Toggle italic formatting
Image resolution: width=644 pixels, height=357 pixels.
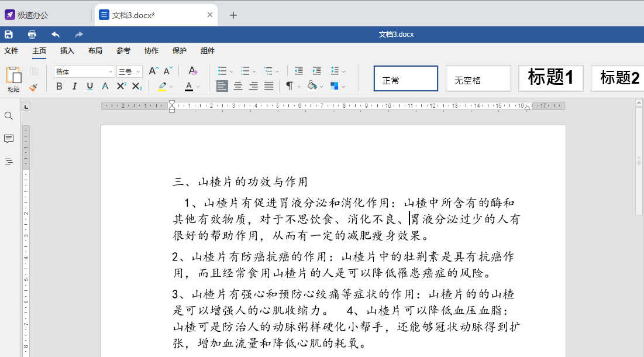[74, 86]
